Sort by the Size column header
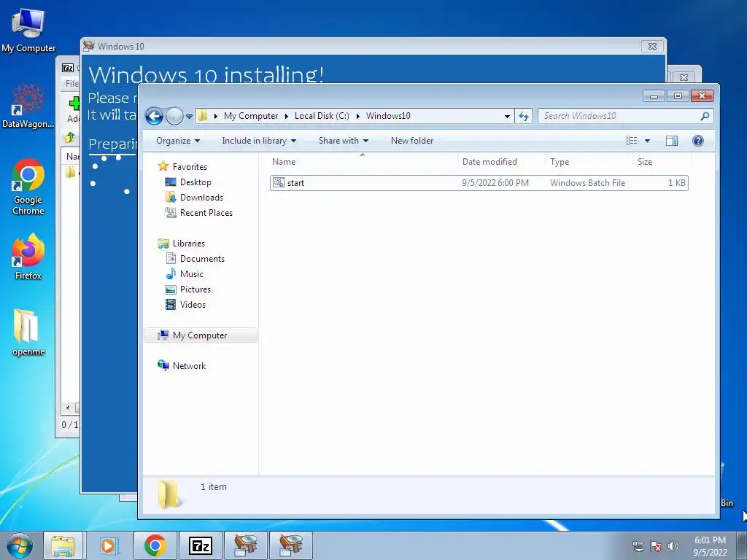The width and height of the screenshot is (747, 560). [x=662, y=161]
